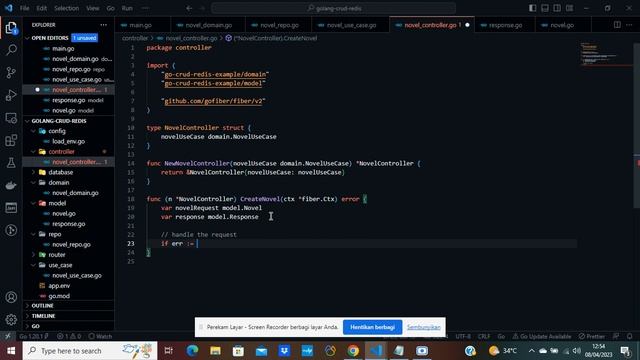Open the Selection menu

tap(67, 8)
